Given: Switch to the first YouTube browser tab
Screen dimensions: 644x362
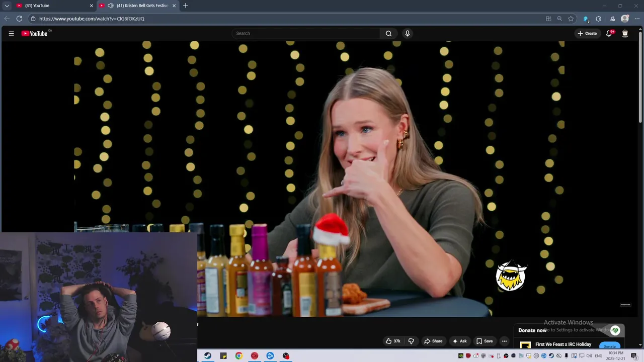Looking at the screenshot, I should pos(54,6).
